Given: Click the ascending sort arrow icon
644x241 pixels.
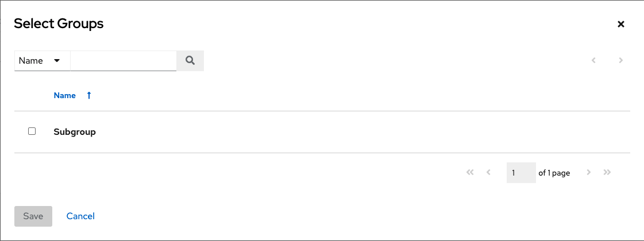Looking at the screenshot, I should (89, 96).
